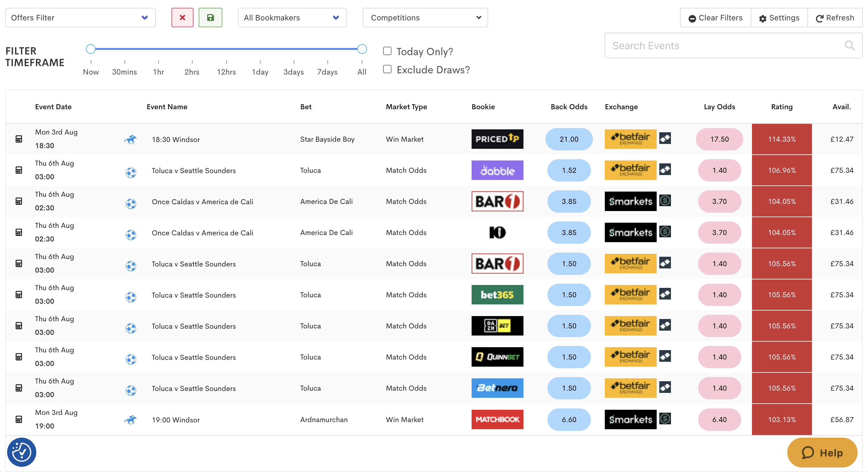The image size is (868, 472).
Task: Click back odds 1.52 pill
Action: click(569, 170)
